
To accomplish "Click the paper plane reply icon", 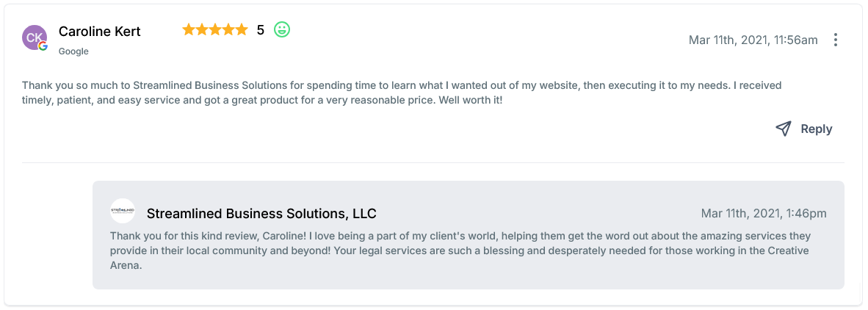I will click(784, 129).
